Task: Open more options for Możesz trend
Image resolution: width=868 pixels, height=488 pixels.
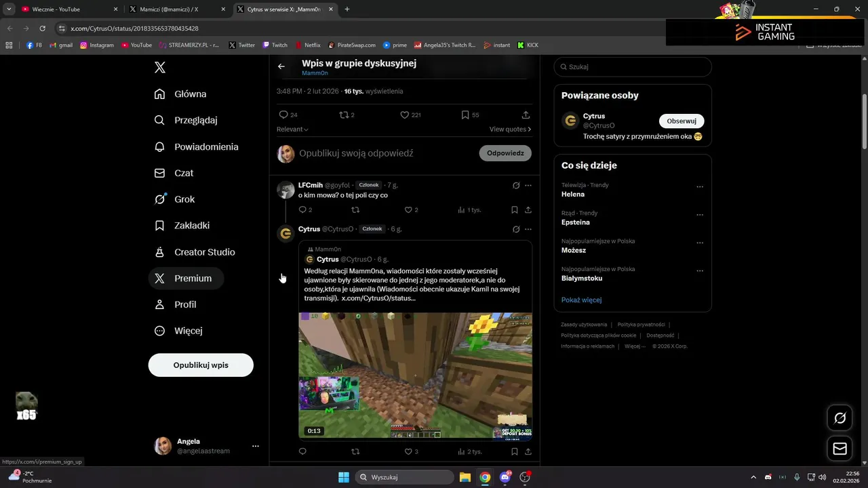Action: point(700,243)
